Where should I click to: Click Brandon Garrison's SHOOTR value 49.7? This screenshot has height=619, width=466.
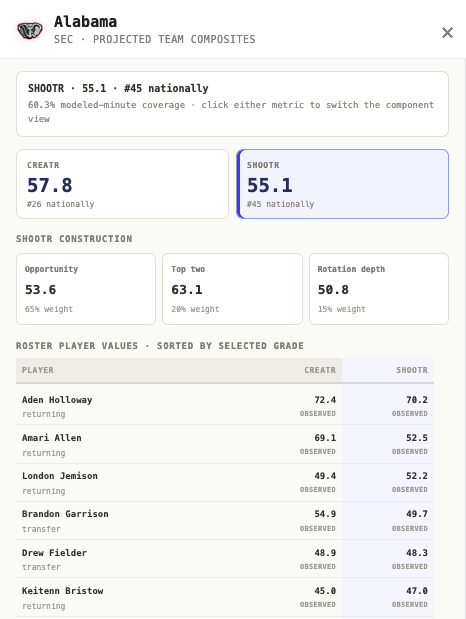tap(417, 514)
